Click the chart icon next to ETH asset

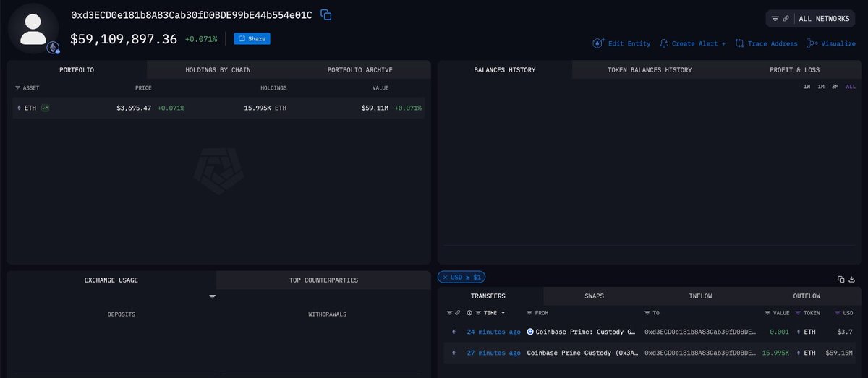pos(46,108)
